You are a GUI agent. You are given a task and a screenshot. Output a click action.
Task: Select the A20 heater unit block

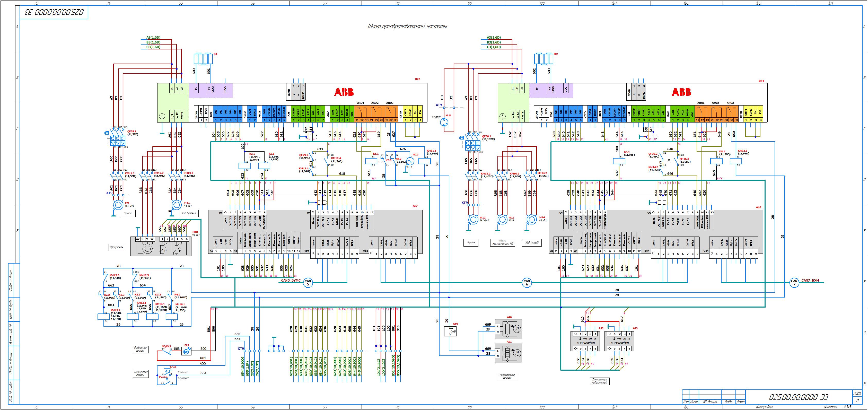(x=508, y=329)
